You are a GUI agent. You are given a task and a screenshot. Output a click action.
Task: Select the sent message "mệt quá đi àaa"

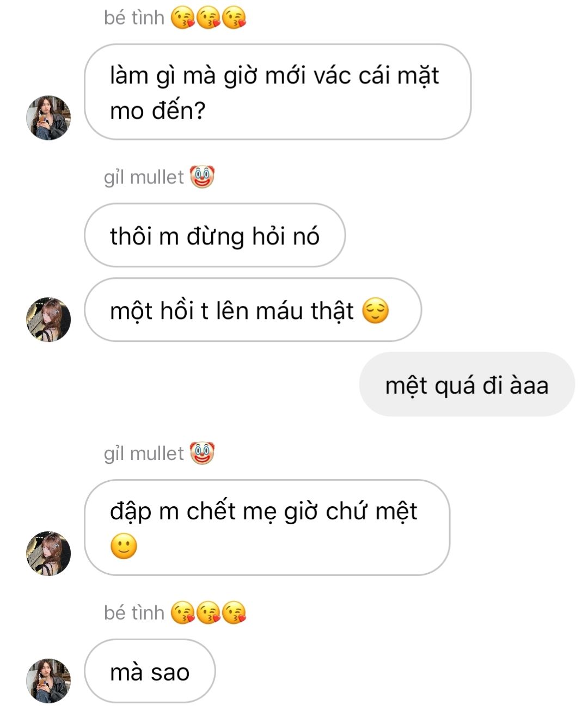point(467,384)
